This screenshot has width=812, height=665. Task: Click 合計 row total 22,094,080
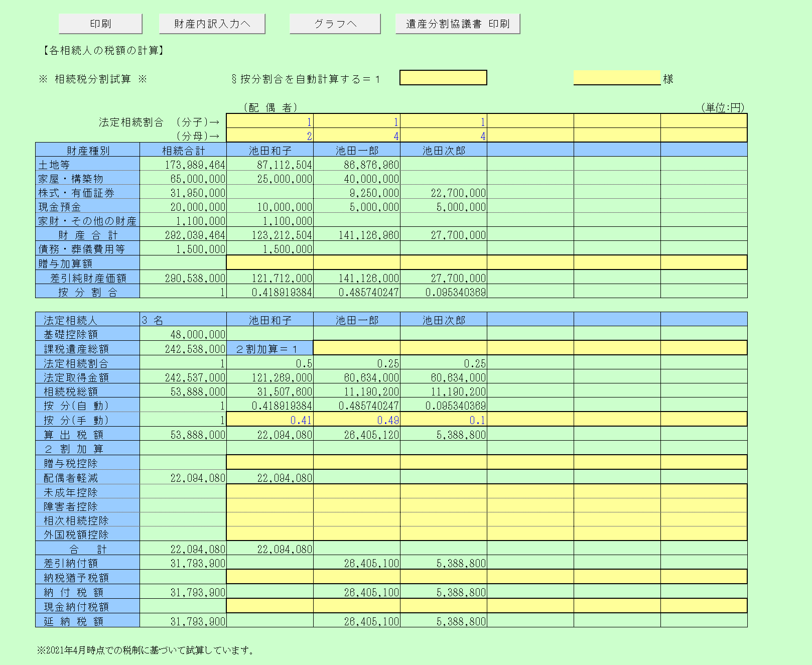183,549
